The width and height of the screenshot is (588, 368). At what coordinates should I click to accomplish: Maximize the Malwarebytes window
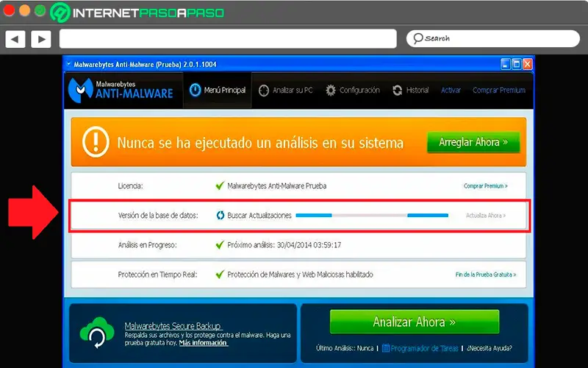pos(517,64)
